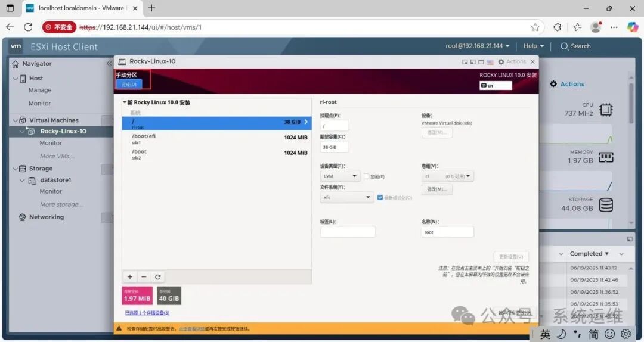
Task: Open the 已选择 1 个存储设备 link
Action: click(x=147, y=312)
